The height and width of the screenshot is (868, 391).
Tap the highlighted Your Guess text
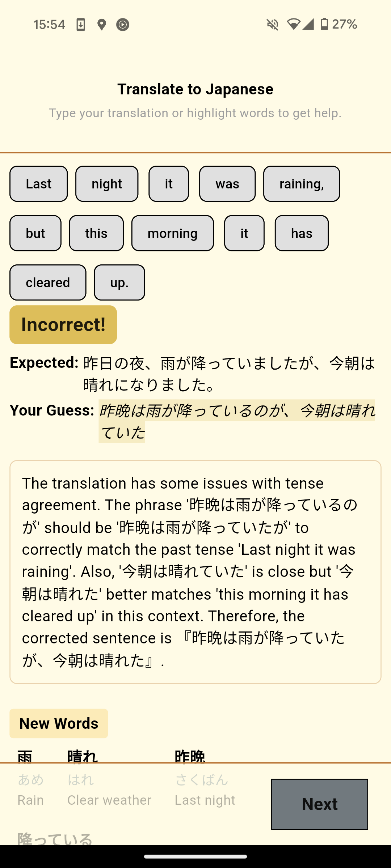click(x=237, y=421)
